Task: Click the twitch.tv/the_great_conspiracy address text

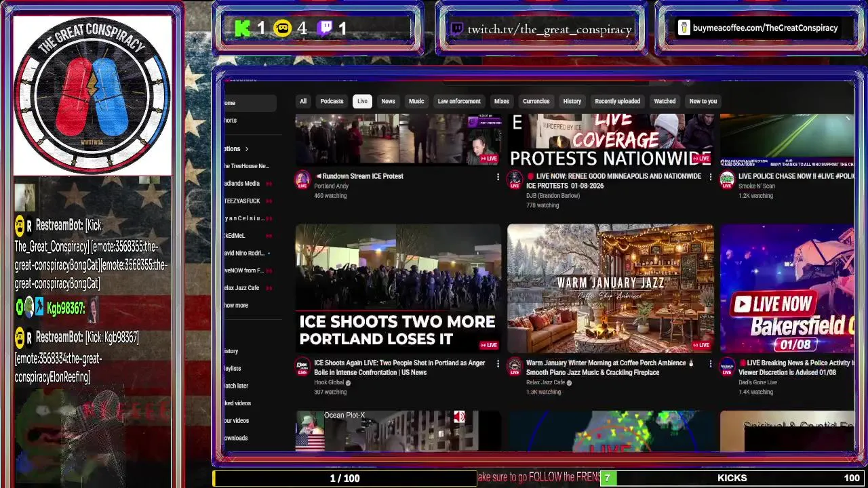Action: [x=550, y=29]
